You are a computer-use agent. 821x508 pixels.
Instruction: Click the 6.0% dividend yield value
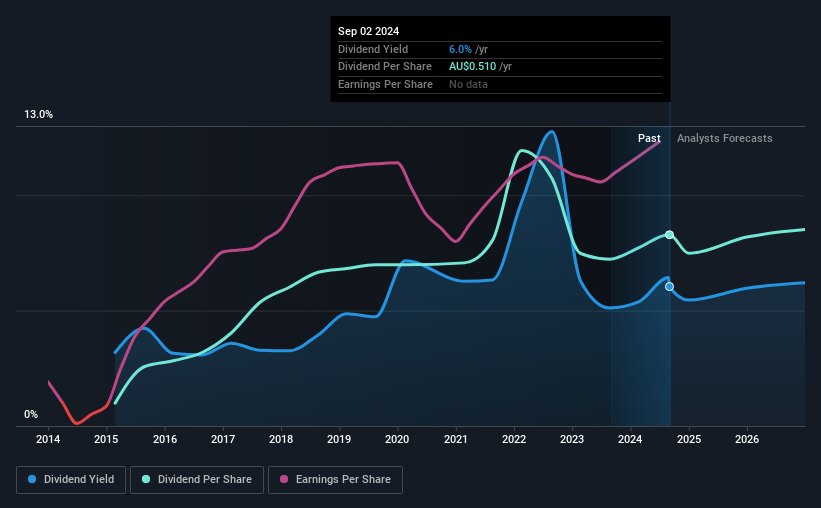(460, 49)
